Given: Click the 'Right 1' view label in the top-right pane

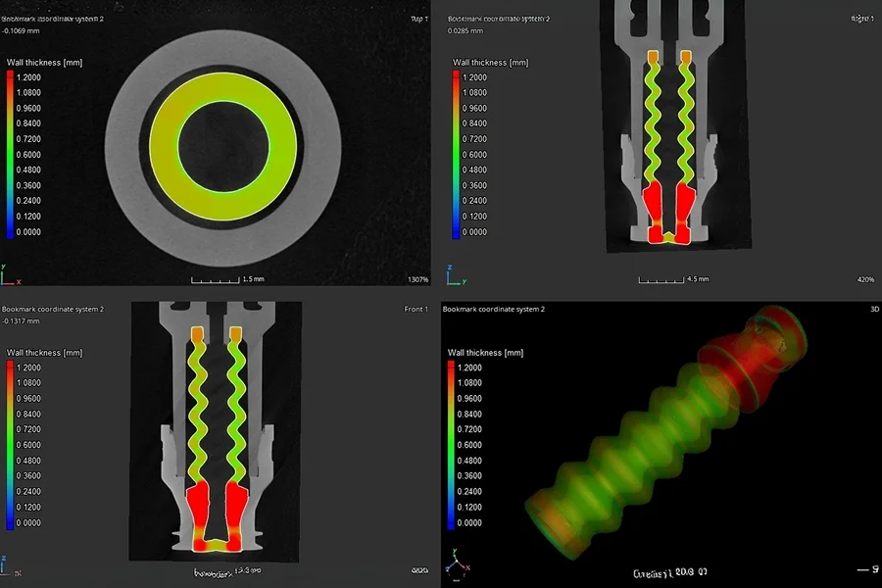Looking at the screenshot, I should coord(862,19).
